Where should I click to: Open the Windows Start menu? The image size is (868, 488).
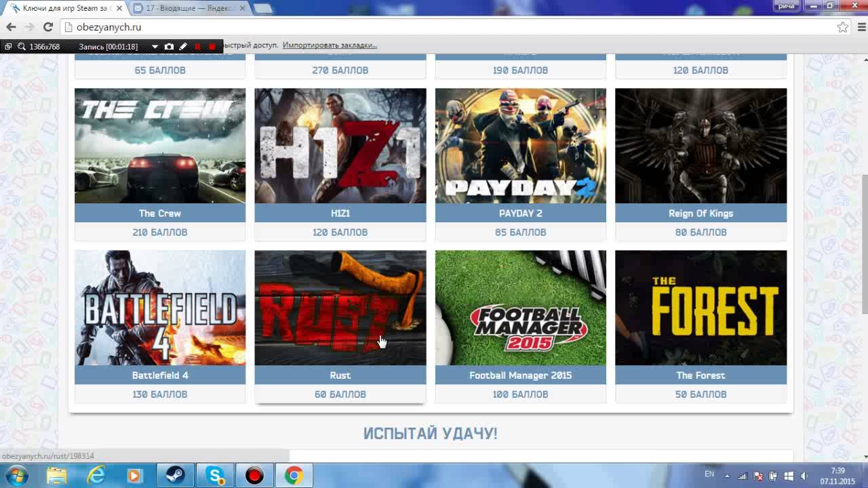[x=16, y=476]
